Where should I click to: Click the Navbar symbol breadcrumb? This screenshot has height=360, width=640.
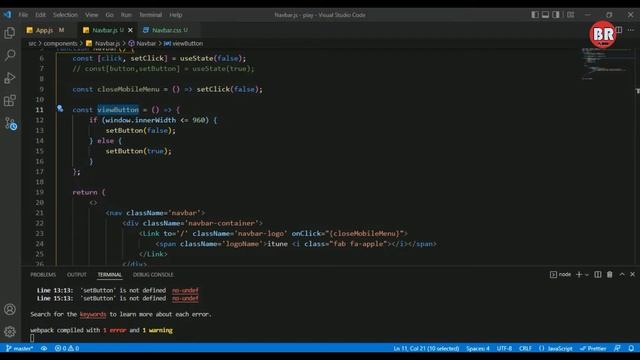[146, 43]
